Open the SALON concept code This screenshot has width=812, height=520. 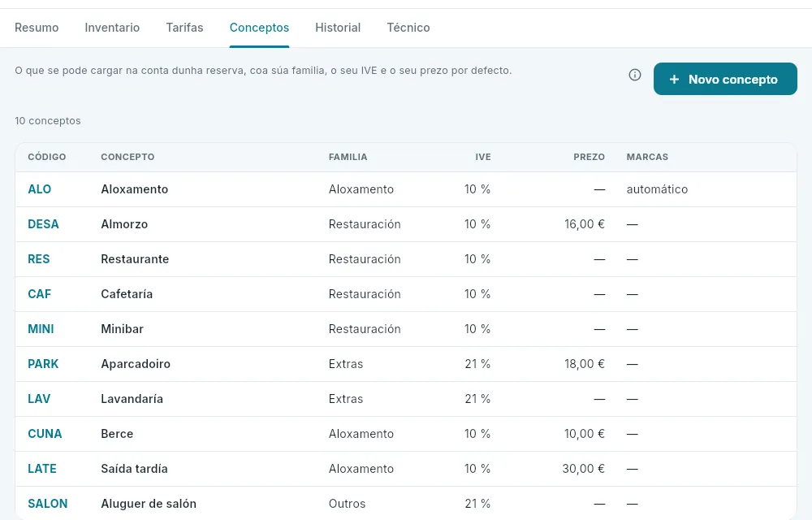click(x=48, y=504)
